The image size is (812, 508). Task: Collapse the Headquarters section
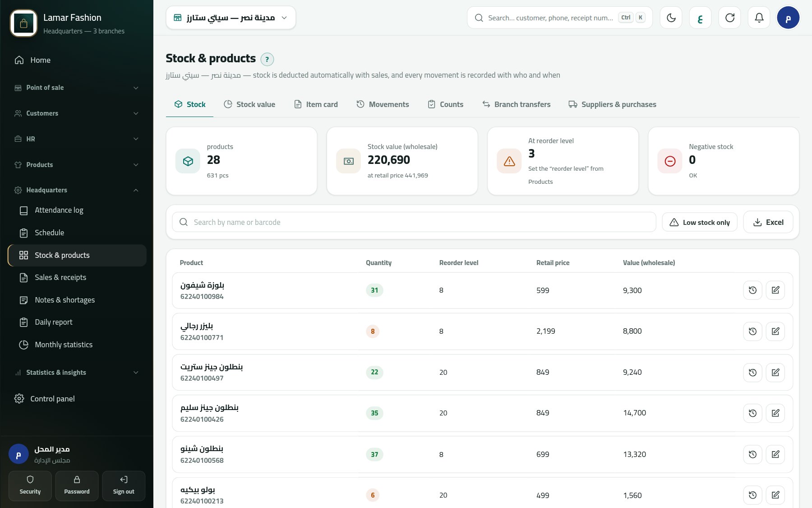tap(77, 190)
